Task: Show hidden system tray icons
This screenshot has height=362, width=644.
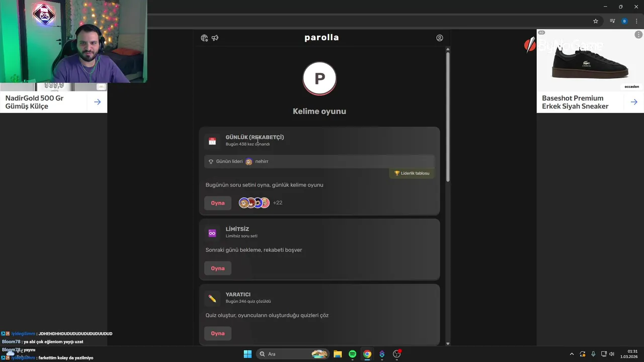Action: tap(572, 354)
